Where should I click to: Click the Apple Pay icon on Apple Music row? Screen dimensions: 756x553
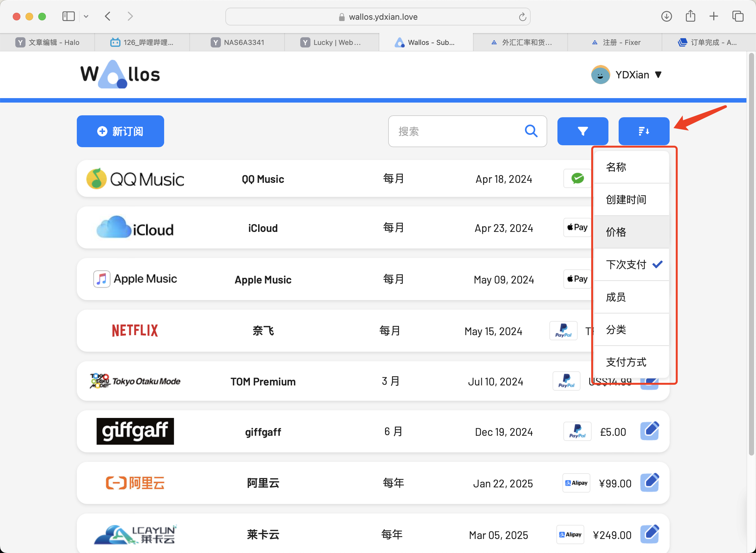[578, 279]
